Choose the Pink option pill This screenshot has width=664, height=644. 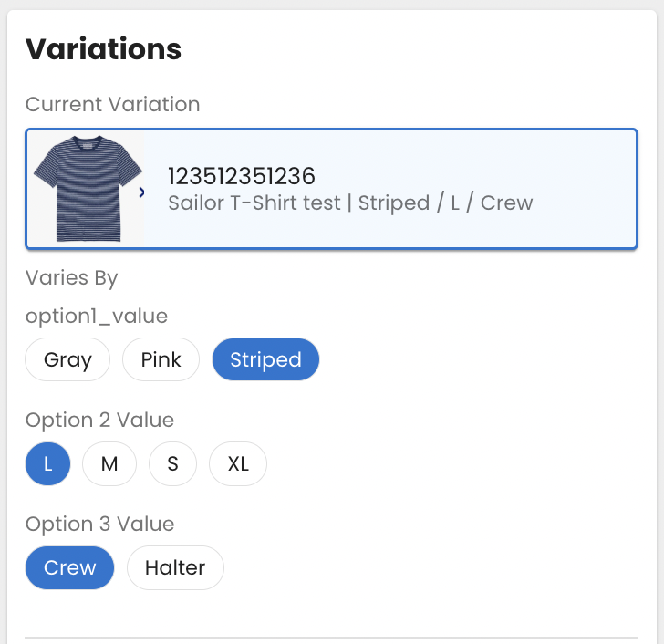pos(161,359)
